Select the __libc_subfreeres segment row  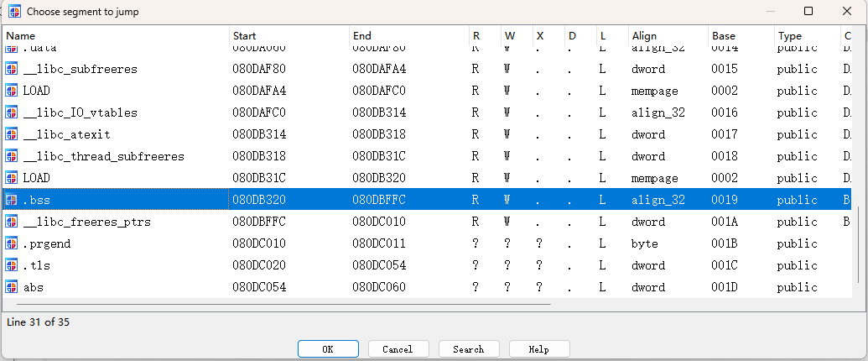(x=428, y=70)
